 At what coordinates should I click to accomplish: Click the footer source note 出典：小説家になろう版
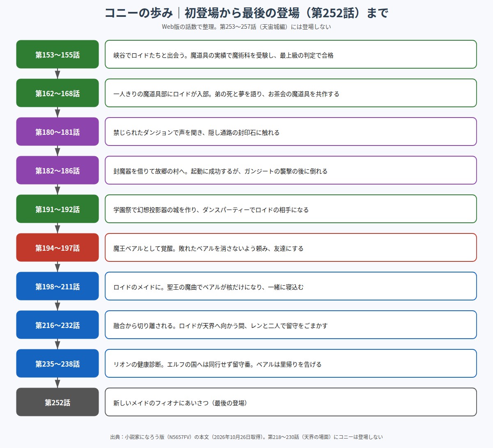(246, 437)
